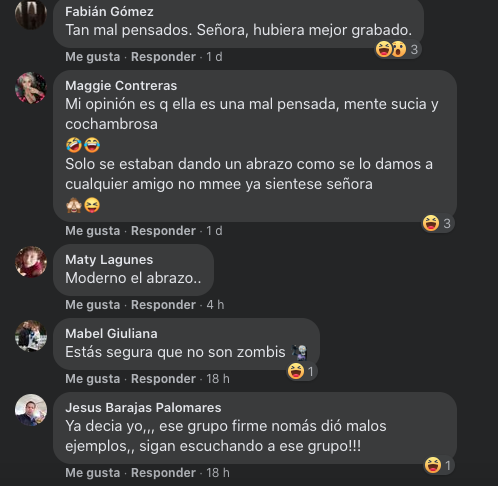This screenshot has width=498, height=486.
Task: Like Jesus Barajas Palomares's comment
Action: (x=92, y=473)
